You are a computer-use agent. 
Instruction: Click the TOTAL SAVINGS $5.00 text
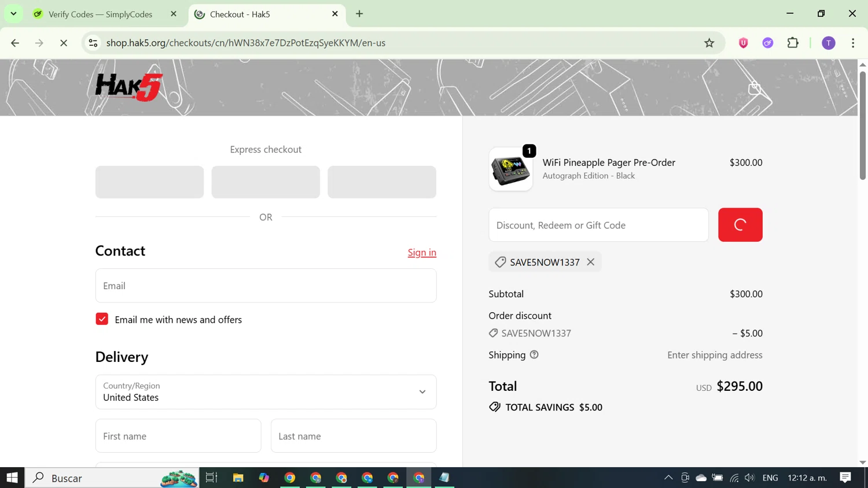(x=554, y=408)
